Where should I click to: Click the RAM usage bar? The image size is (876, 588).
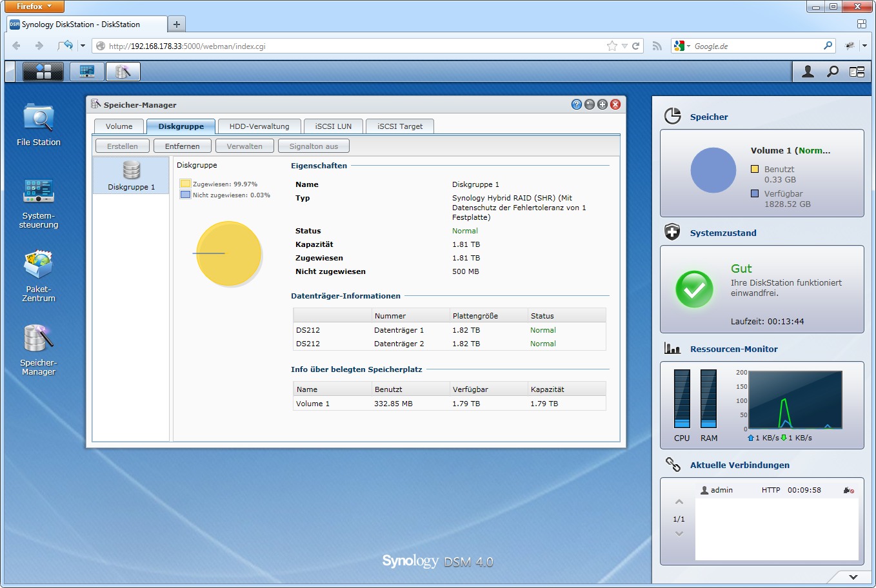click(708, 399)
